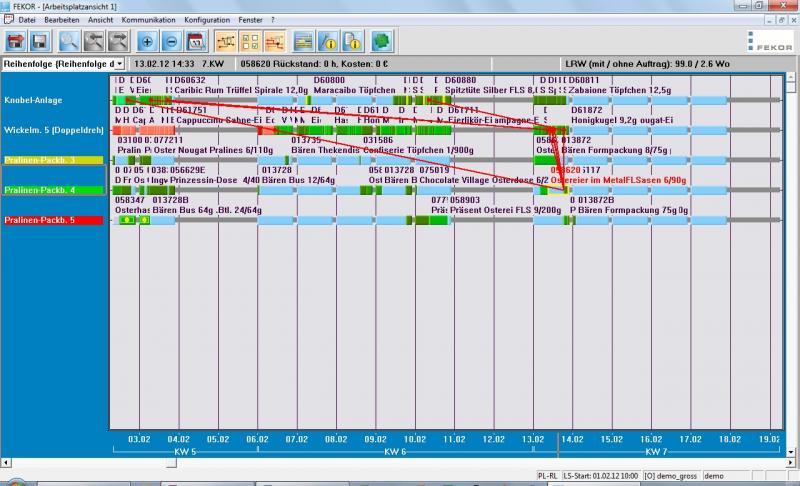The width and height of the screenshot is (800, 486).
Task: Select the green Pralinen-Packb. 4 label
Action: click(54, 190)
